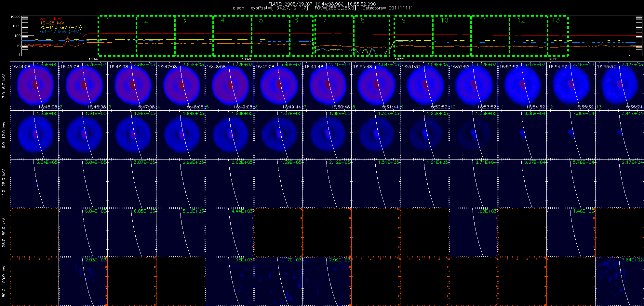This screenshot has width=644, height=306.
Task: Open 6-12 keV image with flux 1.91E+05
Action: point(83,134)
